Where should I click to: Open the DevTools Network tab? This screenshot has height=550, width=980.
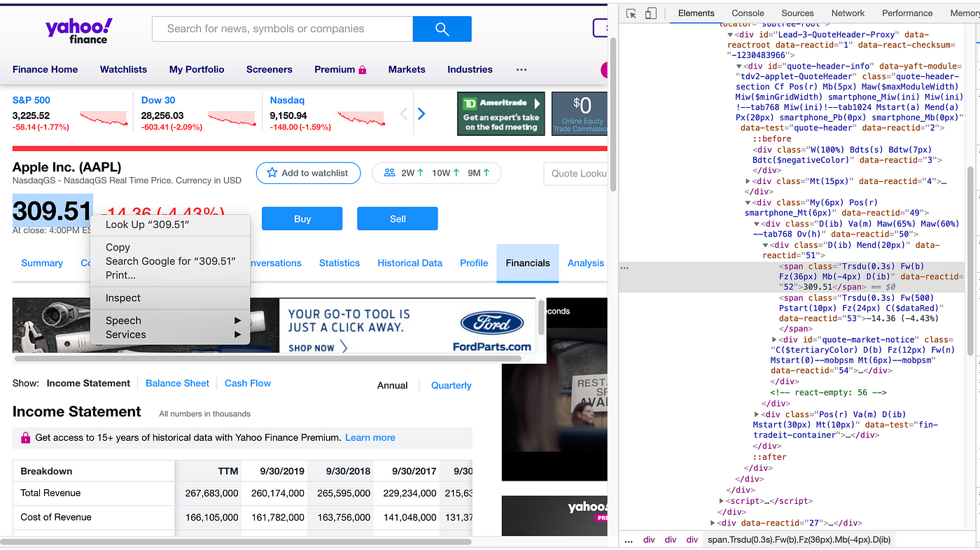point(848,13)
